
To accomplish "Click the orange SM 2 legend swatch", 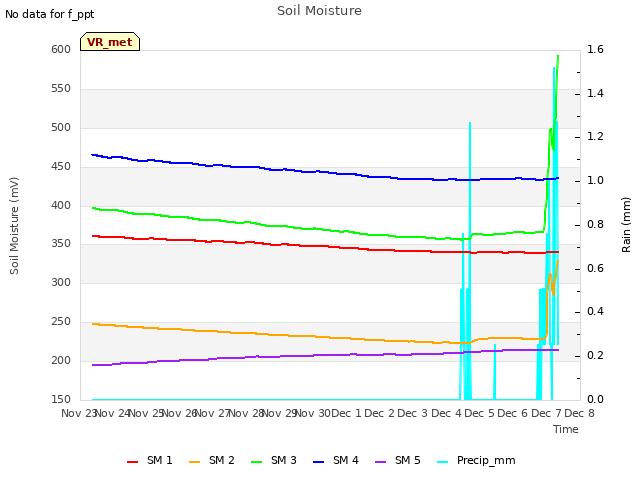I will click(194, 462).
